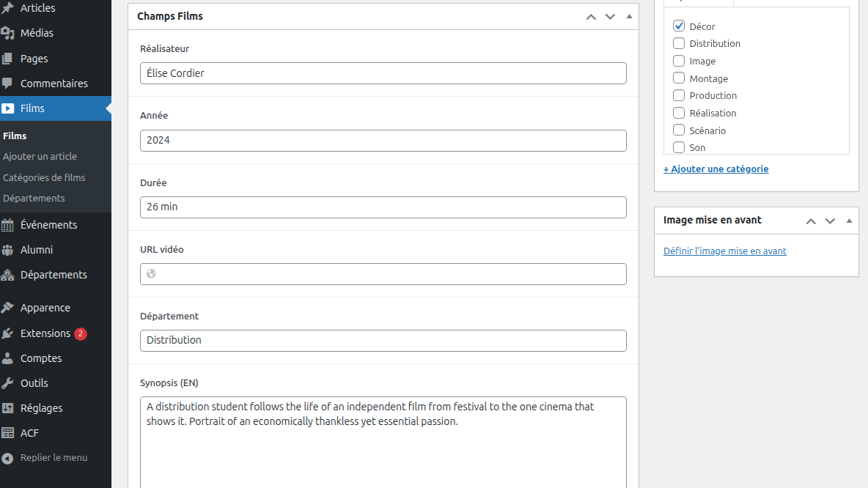The width and height of the screenshot is (868, 488).
Task: Check the Image category
Action: [x=679, y=61]
